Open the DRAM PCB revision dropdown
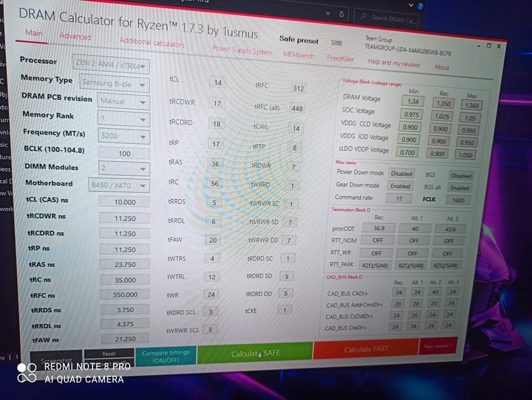 pos(124,101)
